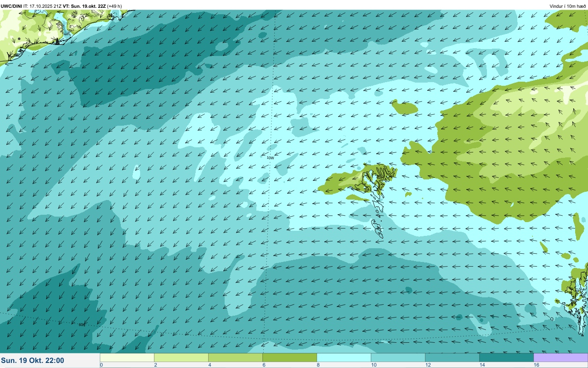Click the light cyan 8–10 legend swatch
588x368 pixels.
[x=344, y=357]
